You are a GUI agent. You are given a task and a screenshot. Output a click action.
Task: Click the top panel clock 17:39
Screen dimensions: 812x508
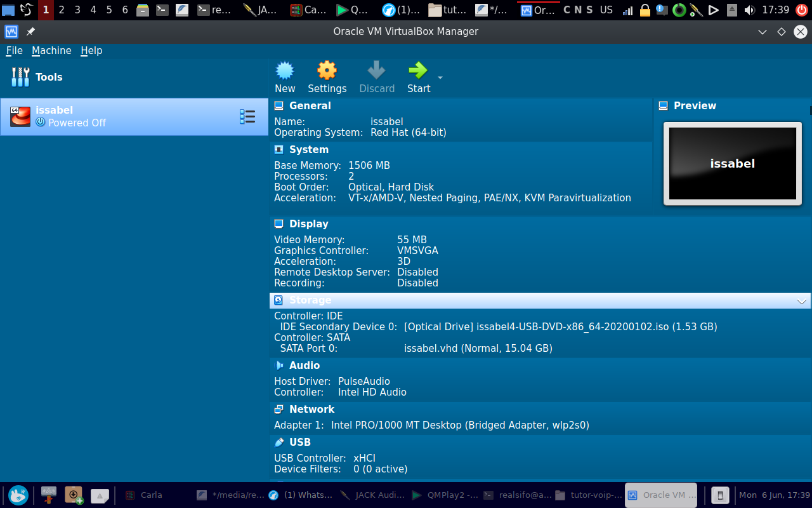(775, 10)
